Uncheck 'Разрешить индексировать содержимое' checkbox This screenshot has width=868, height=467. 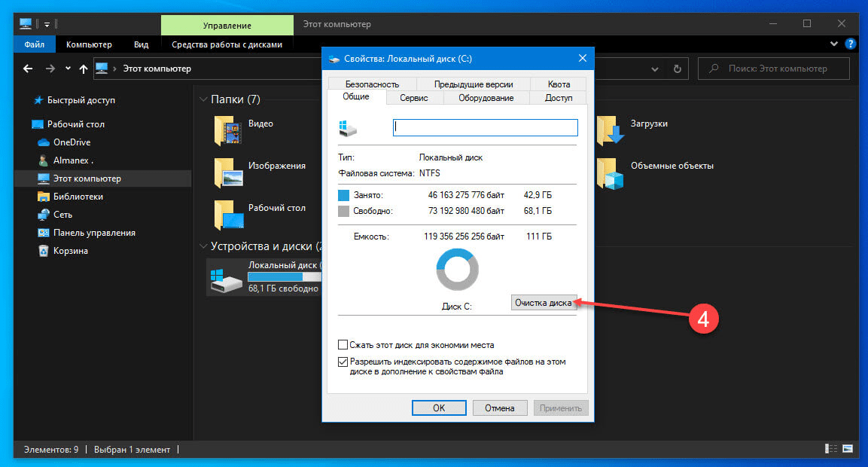tap(343, 362)
